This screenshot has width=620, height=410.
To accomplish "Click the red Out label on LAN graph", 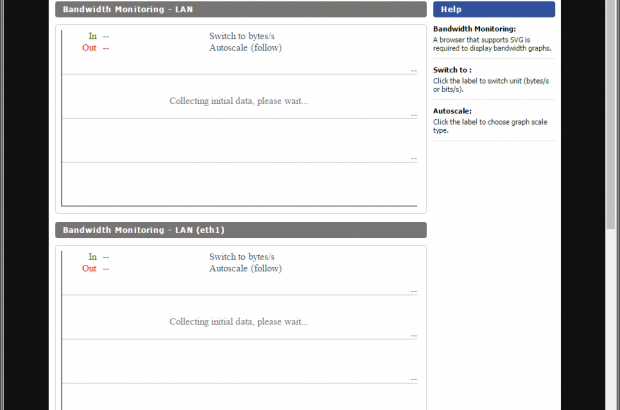I will point(89,47).
